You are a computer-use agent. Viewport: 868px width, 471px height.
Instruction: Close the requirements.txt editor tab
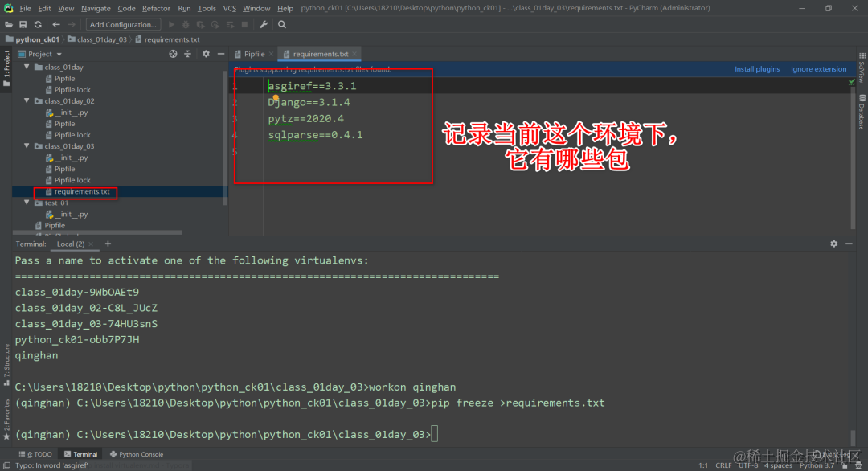[x=354, y=54]
